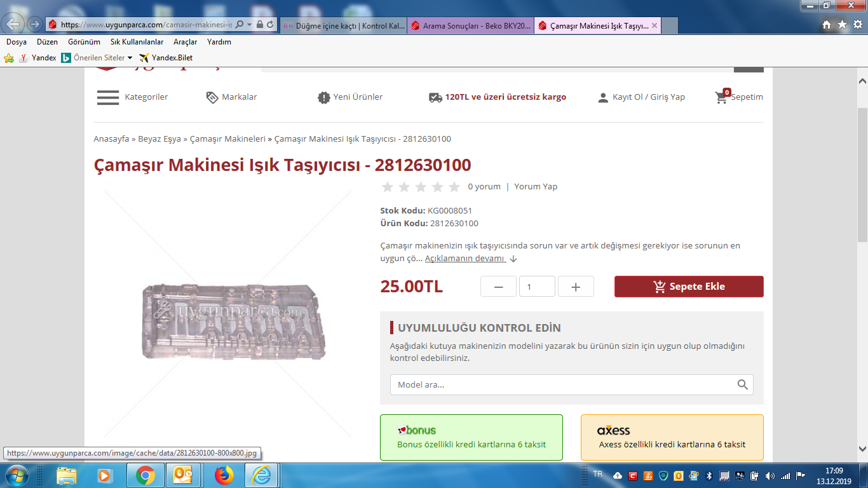This screenshot has height=488, width=868.
Task: Open the Araçlar menu
Action: click(185, 42)
